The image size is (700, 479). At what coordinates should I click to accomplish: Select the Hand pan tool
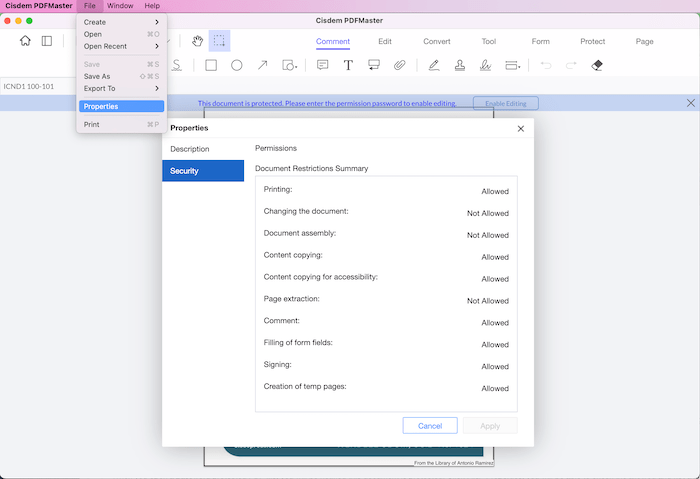pos(197,41)
